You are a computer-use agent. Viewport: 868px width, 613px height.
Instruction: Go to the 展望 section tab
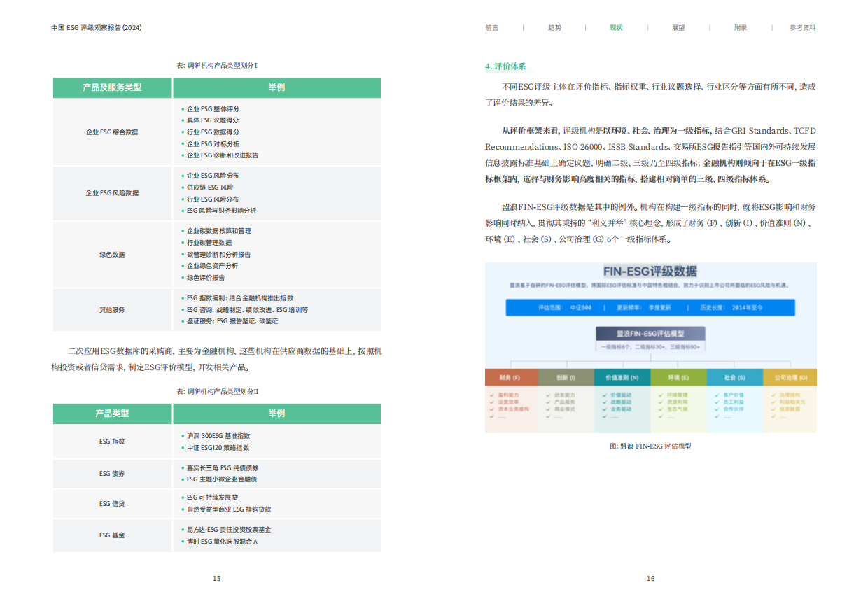[678, 28]
